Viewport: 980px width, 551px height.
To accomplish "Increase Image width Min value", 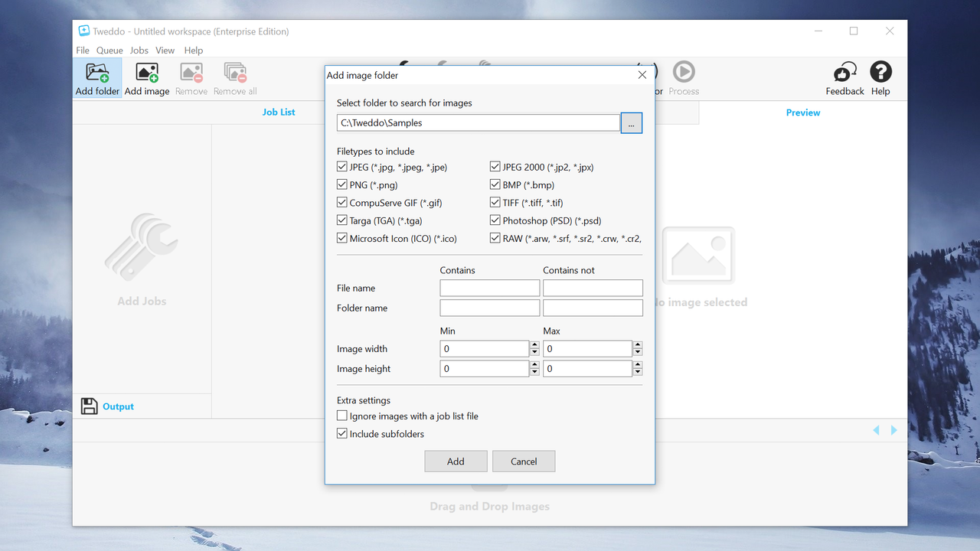I will pyautogui.click(x=534, y=344).
